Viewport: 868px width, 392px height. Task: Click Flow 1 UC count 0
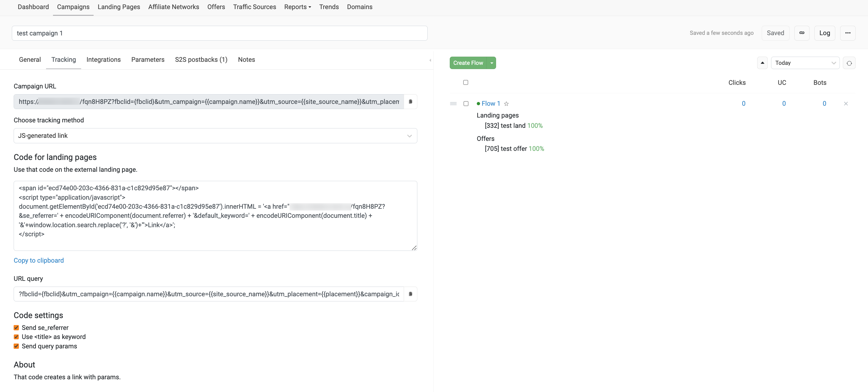coord(784,104)
